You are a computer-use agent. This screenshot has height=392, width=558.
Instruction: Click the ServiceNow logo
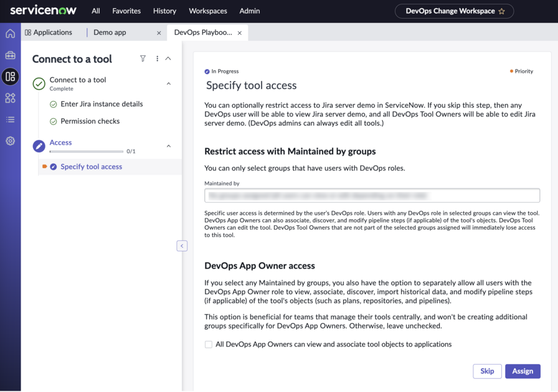tap(43, 11)
